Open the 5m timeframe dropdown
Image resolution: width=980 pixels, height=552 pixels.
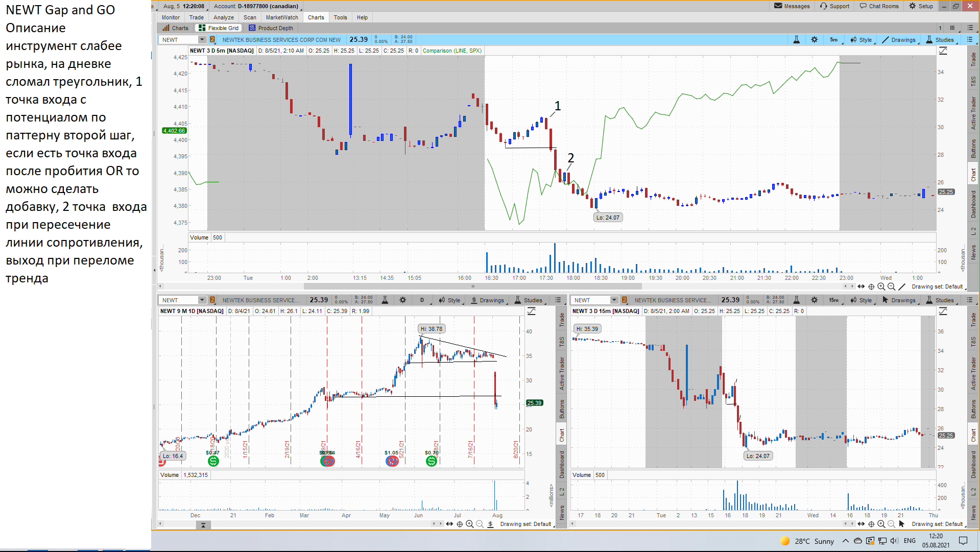pos(835,40)
